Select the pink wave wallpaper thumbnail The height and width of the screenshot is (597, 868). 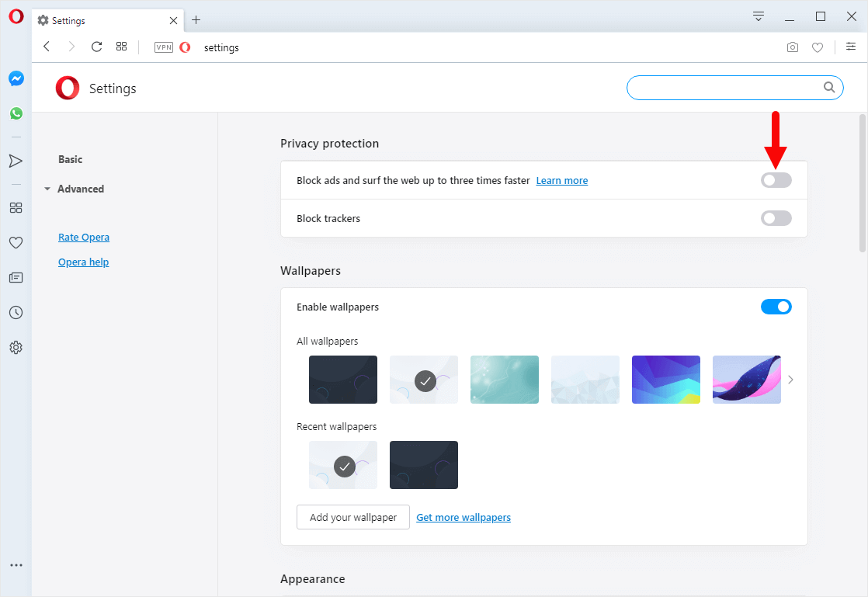point(747,380)
